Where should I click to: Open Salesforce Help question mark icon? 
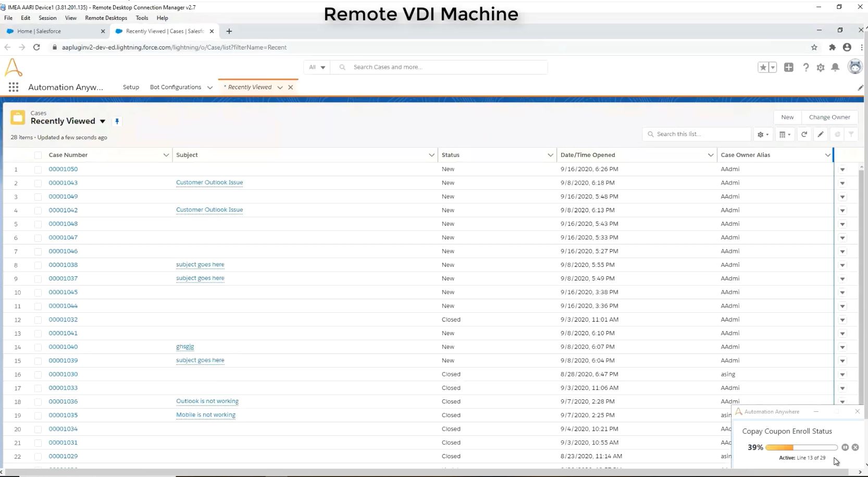point(805,67)
